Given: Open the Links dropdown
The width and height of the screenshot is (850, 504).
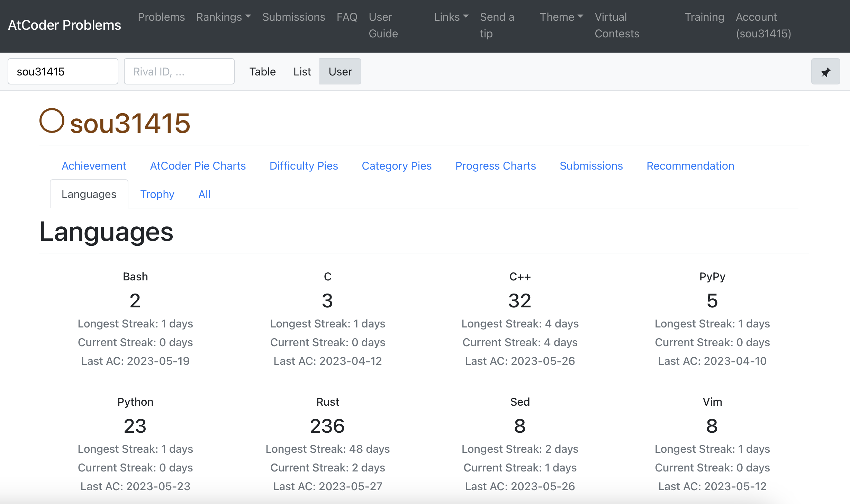Looking at the screenshot, I should [x=451, y=17].
